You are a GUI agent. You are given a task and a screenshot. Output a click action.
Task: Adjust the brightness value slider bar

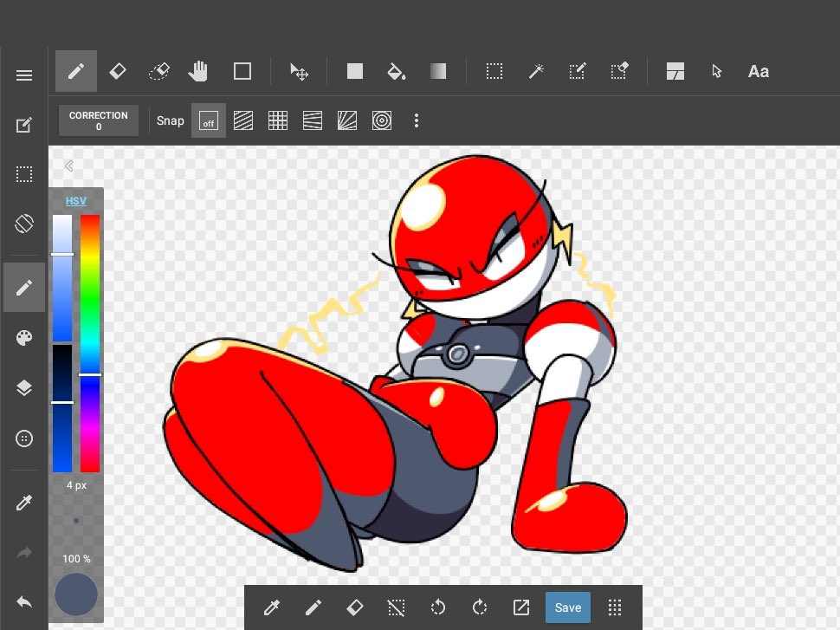click(x=62, y=408)
